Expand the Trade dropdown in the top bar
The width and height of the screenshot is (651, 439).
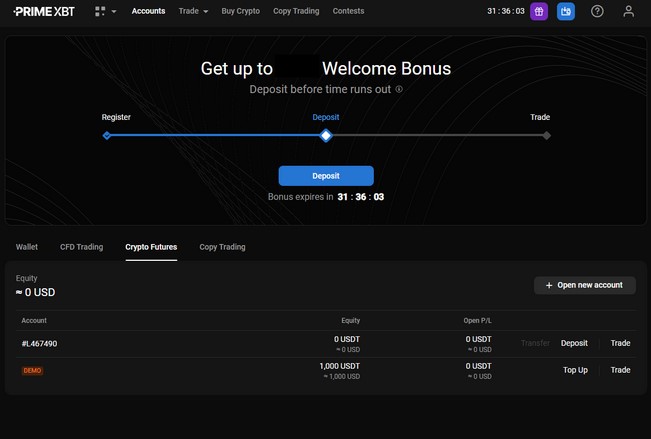193,11
